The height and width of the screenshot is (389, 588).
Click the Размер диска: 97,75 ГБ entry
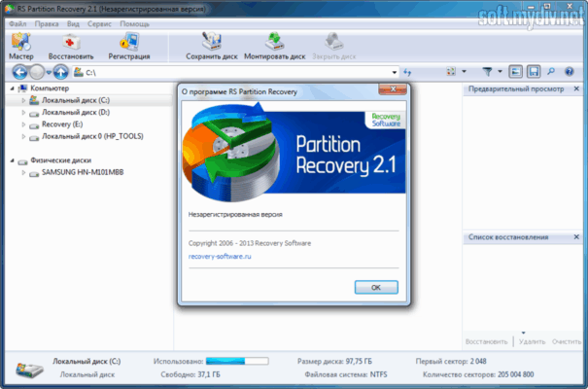coord(335,361)
